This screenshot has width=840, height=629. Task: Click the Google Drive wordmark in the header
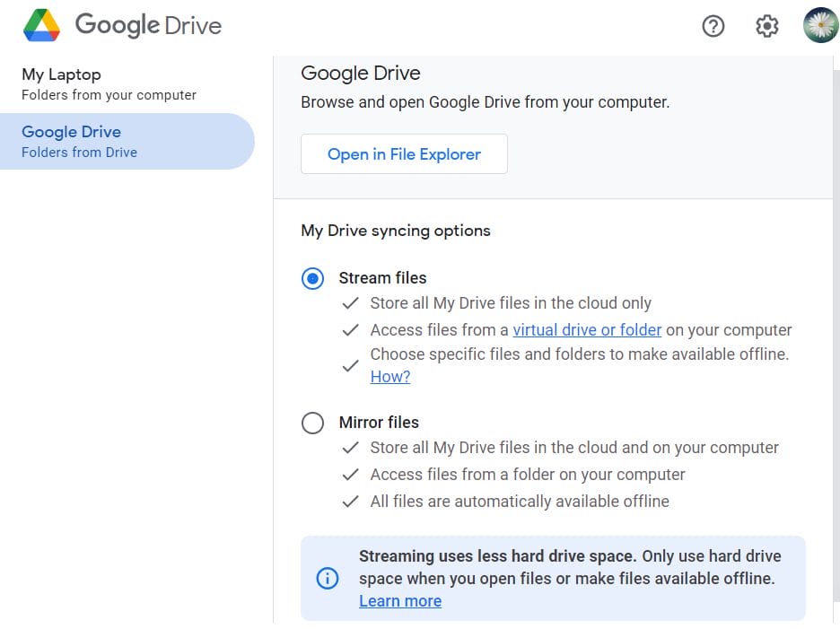(x=148, y=25)
